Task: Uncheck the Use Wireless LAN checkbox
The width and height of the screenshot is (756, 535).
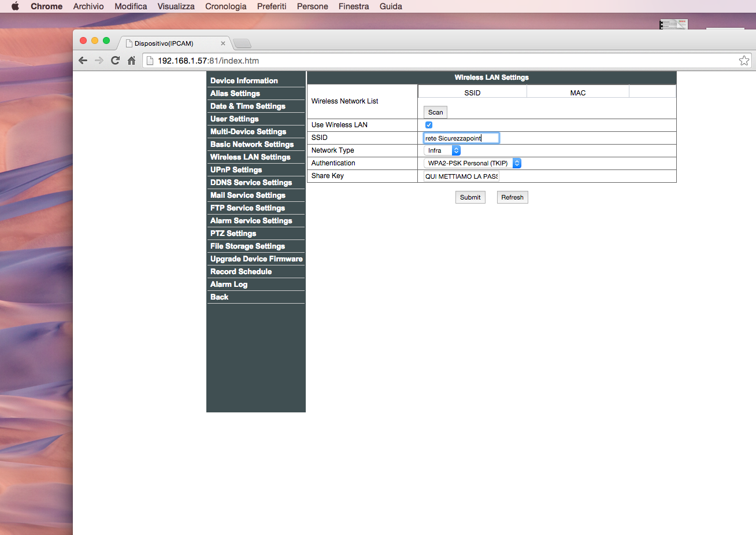Action: [429, 125]
